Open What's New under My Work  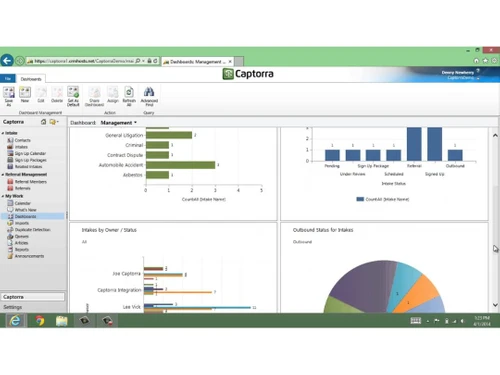click(25, 210)
